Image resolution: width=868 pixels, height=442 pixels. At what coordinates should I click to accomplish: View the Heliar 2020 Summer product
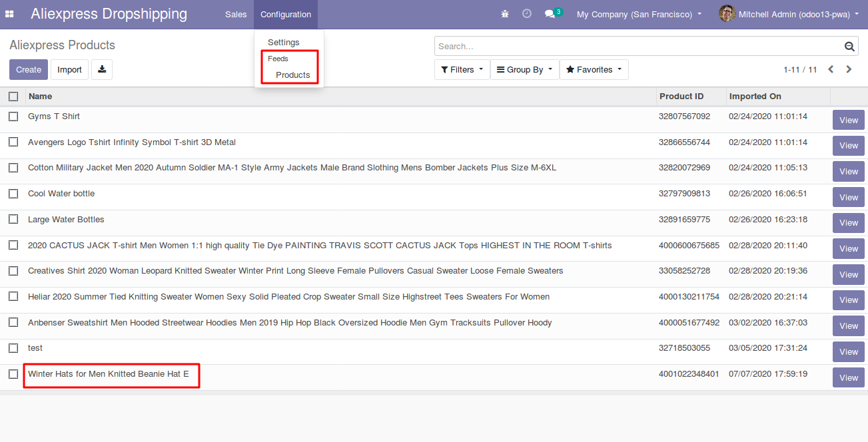pos(849,300)
